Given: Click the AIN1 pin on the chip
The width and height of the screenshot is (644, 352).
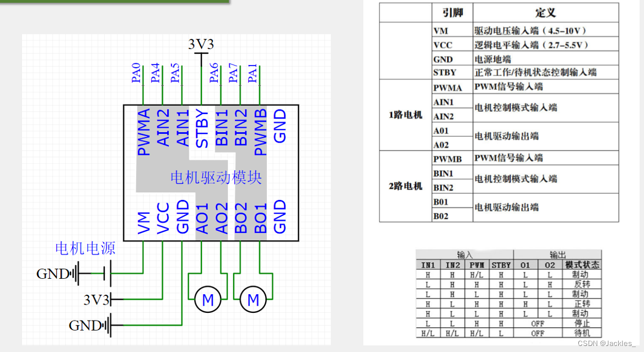Looking at the screenshot, I should coord(183,127).
